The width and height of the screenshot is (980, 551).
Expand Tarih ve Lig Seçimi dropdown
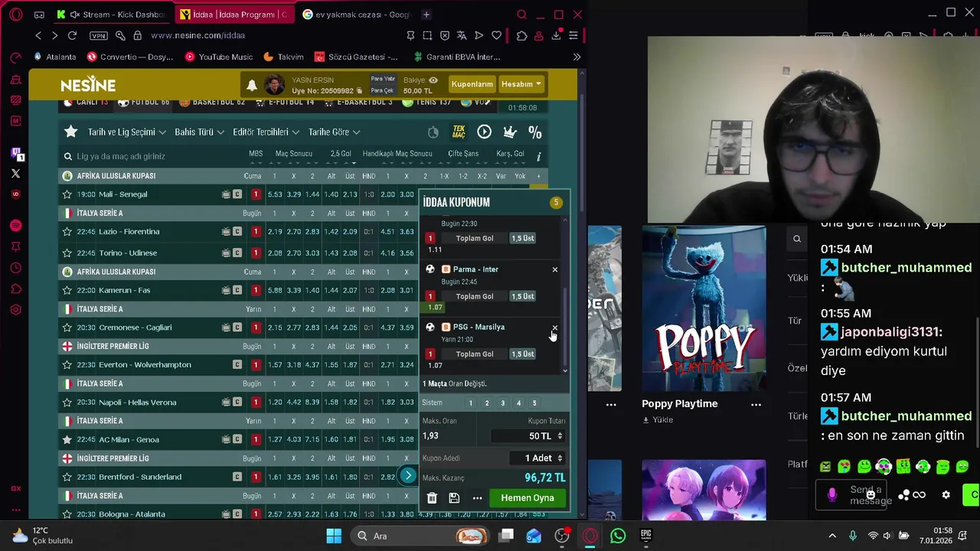(126, 132)
